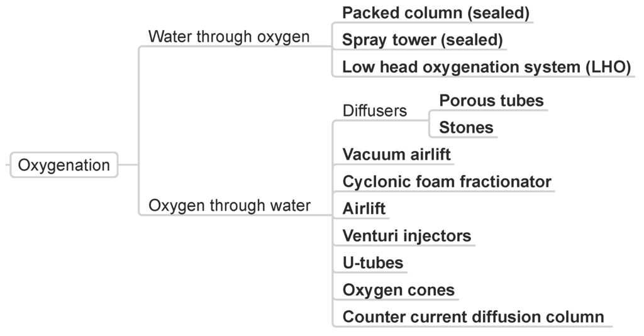Click the Airlift node
Viewport: 644px width, 336px height.
coord(364,208)
